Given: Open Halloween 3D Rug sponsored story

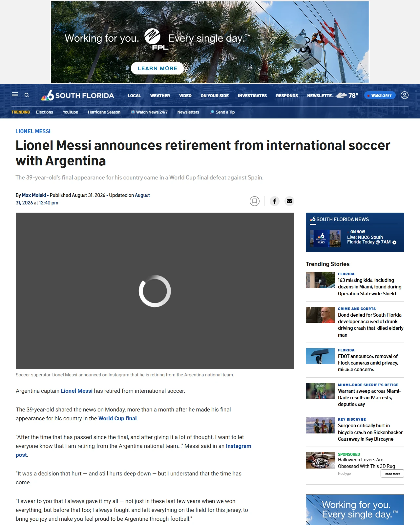Looking at the screenshot, I should click(x=367, y=463).
